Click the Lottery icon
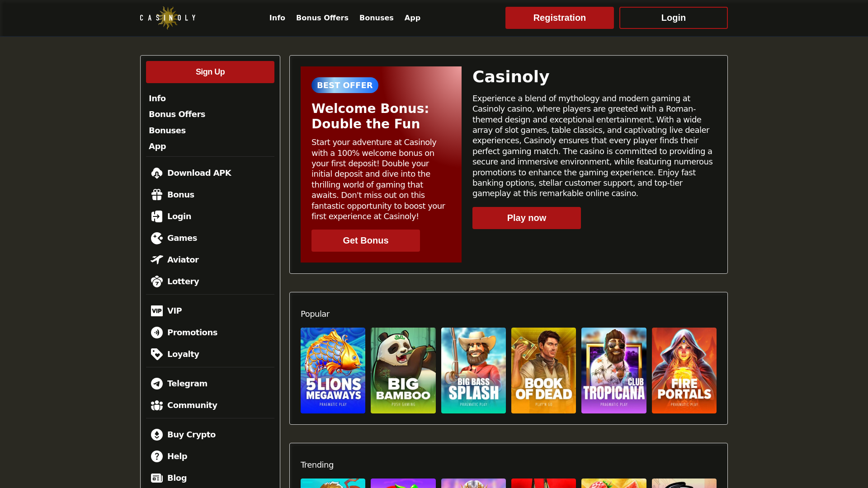868x488 pixels. [157, 282]
